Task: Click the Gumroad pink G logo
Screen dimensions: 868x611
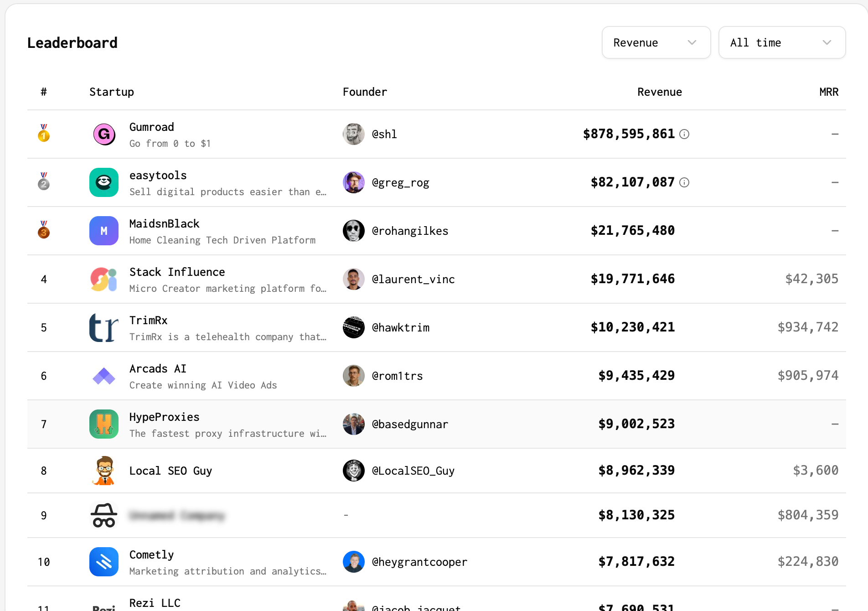Action: tap(104, 134)
